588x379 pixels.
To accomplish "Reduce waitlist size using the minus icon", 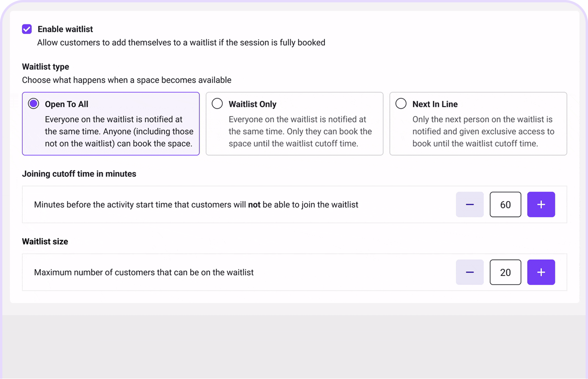I will 470,272.
